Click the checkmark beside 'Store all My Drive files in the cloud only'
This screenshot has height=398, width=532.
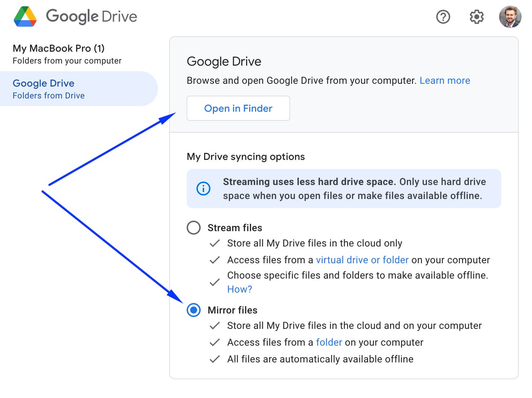[215, 243]
